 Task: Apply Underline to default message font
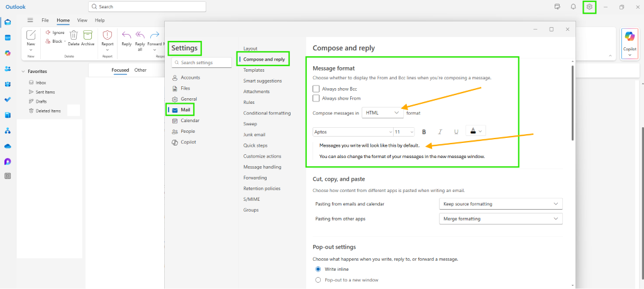click(456, 132)
